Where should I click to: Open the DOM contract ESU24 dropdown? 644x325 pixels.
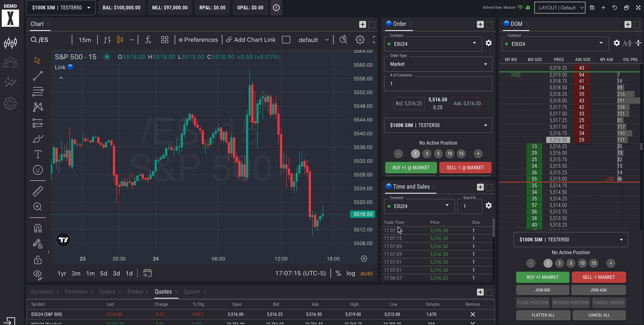click(x=555, y=44)
